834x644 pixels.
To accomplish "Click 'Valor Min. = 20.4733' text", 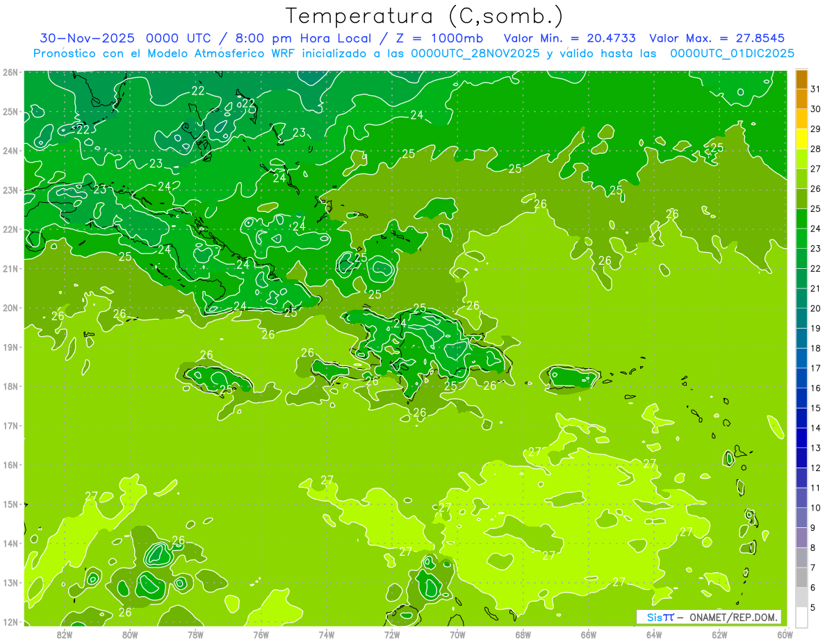I will (569, 38).
